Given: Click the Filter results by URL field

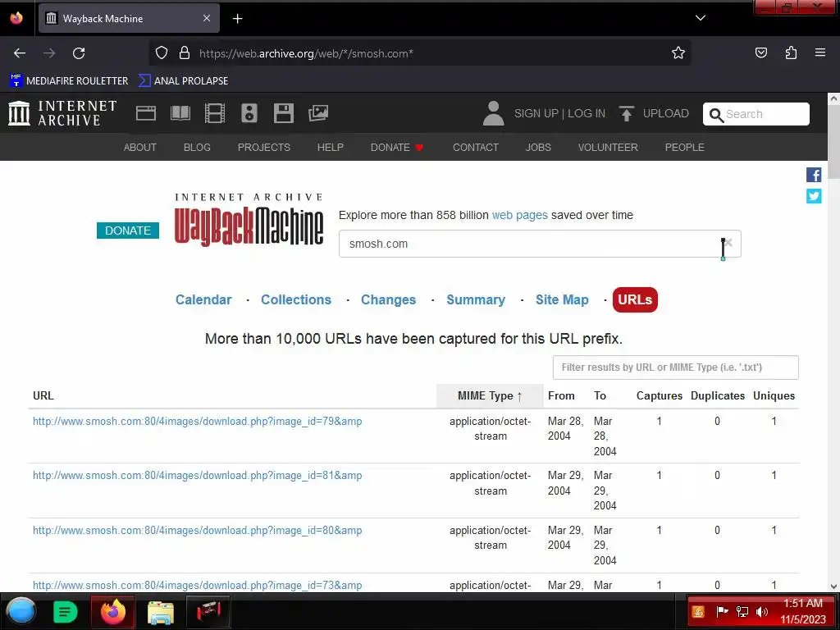Looking at the screenshot, I should pos(676,367).
